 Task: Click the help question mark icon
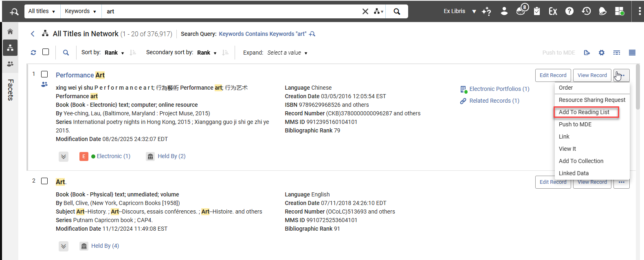coord(569,11)
